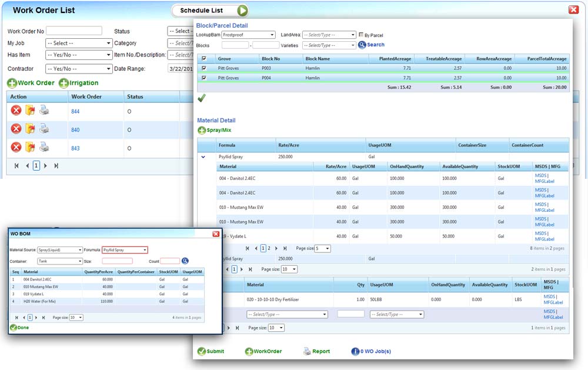
Task: View 0 WO Job(s) info
Action: coord(371,351)
